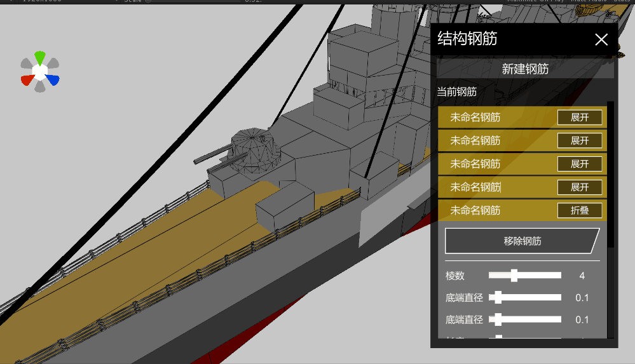The width and height of the screenshot is (635, 364).
Task: Expand the fourth 未命名钢筋 row with 展开
Action: [580, 187]
